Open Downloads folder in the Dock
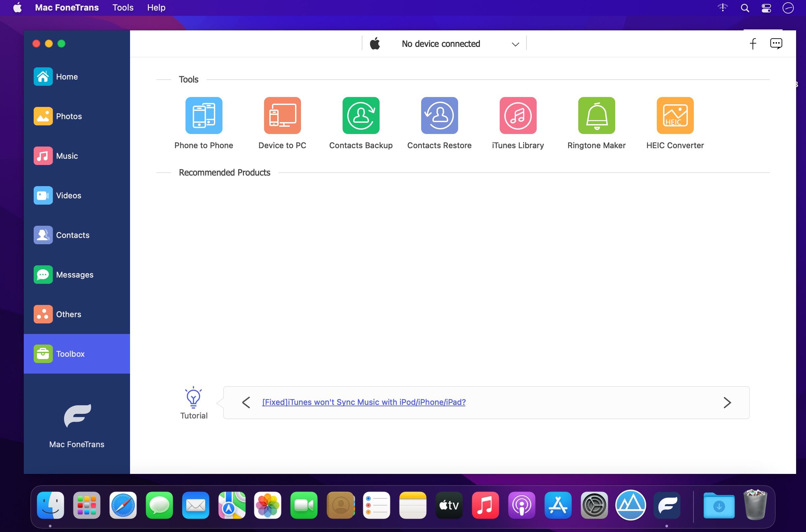The height and width of the screenshot is (532, 806). point(719,505)
